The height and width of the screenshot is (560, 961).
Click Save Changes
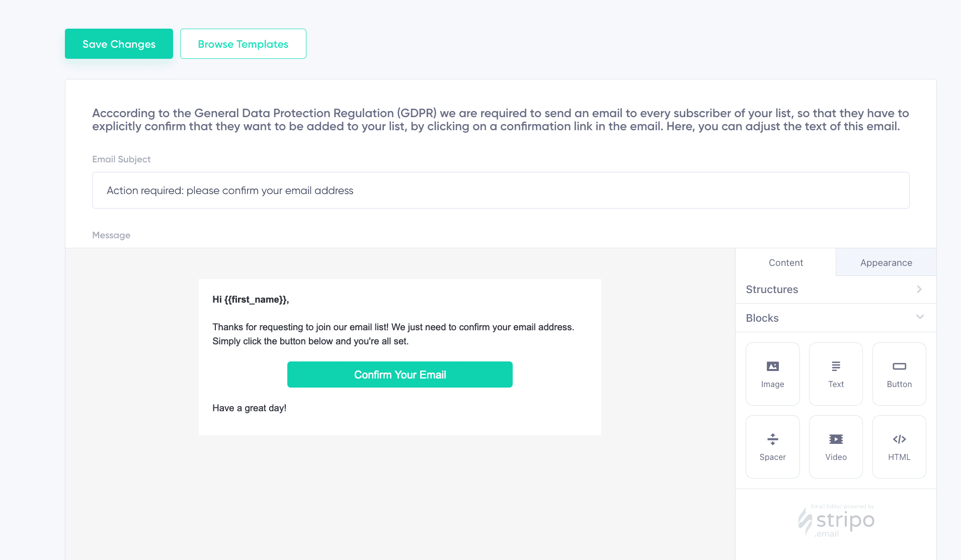119,44
